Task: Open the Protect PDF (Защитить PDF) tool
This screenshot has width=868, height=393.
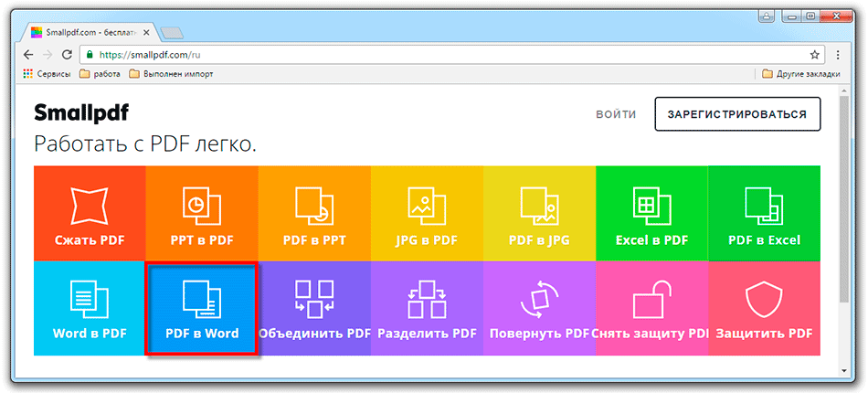Action: click(764, 308)
